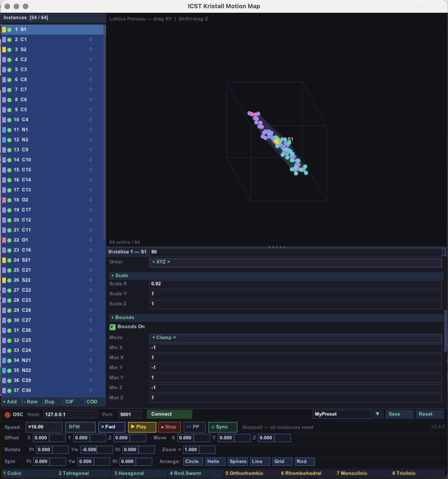
Task: Select the 3 Hexagonal lattice tab
Action: pyautogui.click(x=139, y=474)
